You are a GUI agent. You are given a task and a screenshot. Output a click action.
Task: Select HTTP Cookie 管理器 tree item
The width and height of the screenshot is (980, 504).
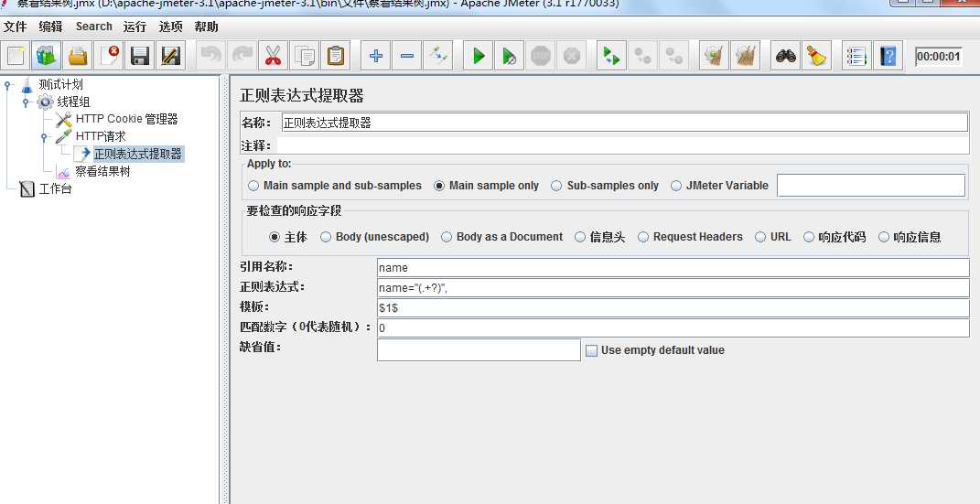coord(127,119)
